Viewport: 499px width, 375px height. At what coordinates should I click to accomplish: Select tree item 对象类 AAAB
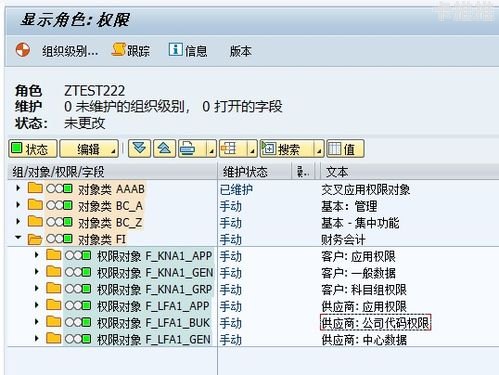[x=111, y=189]
